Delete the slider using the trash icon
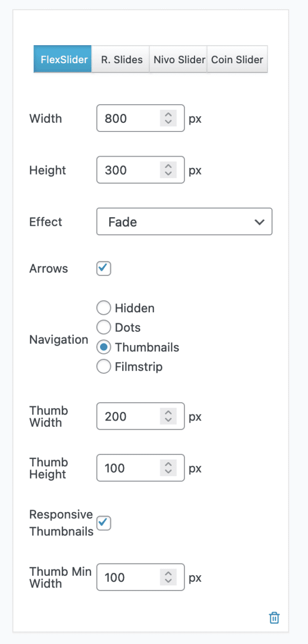The height and width of the screenshot is (644, 308). pos(274,618)
